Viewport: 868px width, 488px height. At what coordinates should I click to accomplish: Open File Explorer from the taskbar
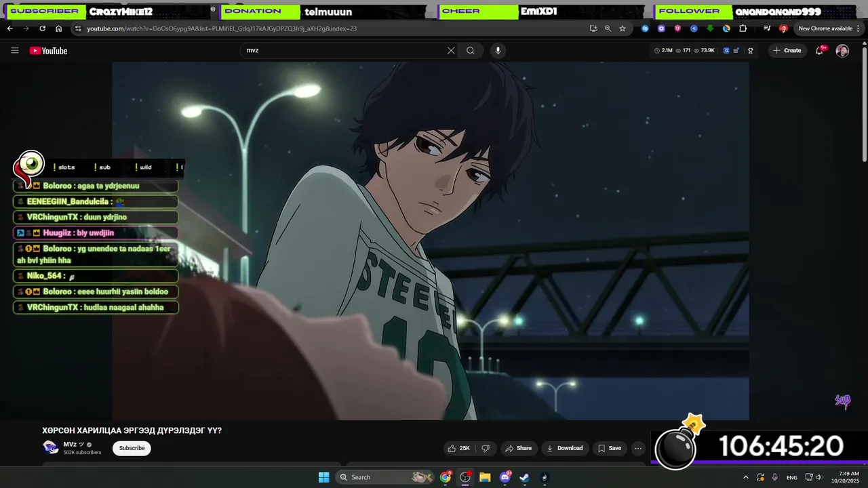[x=485, y=477]
